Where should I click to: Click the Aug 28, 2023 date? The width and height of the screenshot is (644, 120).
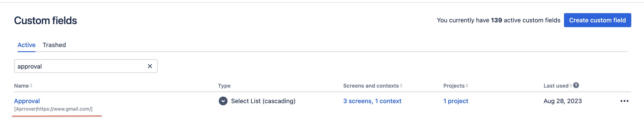click(562, 101)
